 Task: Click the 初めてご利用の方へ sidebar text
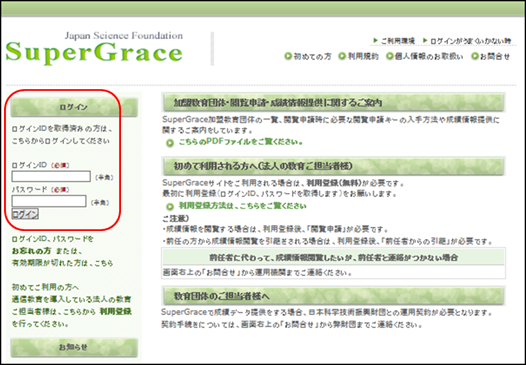(x=45, y=287)
